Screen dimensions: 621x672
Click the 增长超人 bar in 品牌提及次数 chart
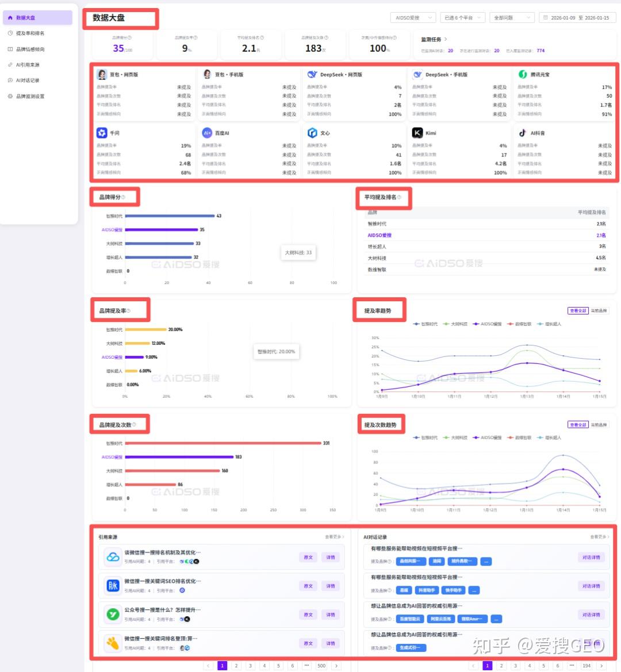click(151, 484)
